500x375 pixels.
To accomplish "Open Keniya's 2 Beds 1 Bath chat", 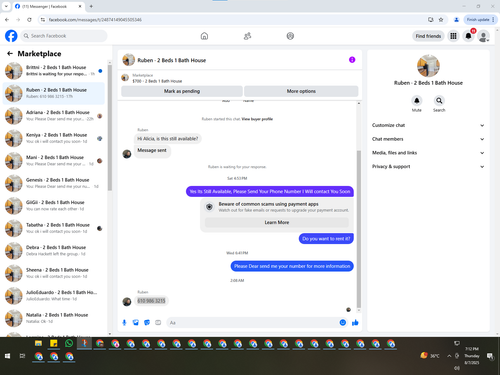I will click(53, 138).
